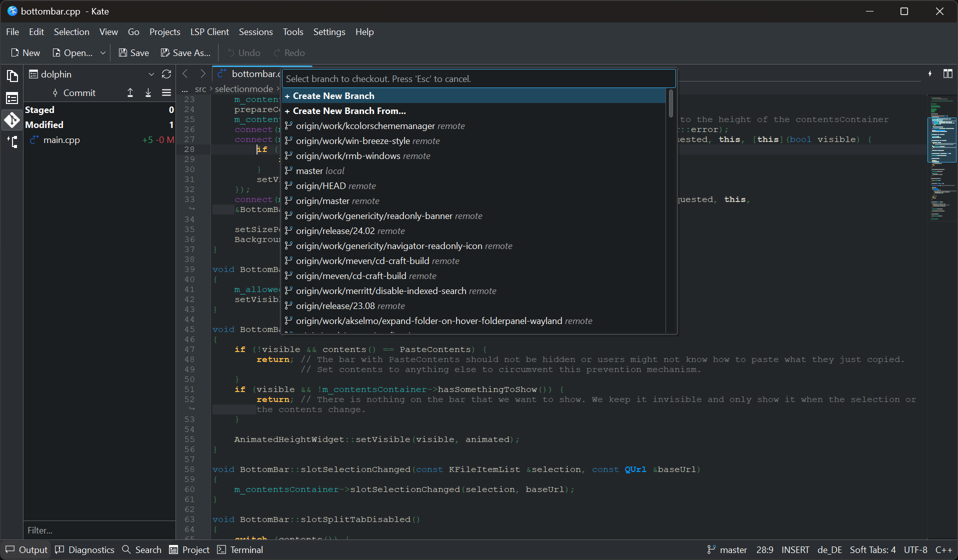Click the split view icon at top right
958x560 pixels.
point(947,74)
